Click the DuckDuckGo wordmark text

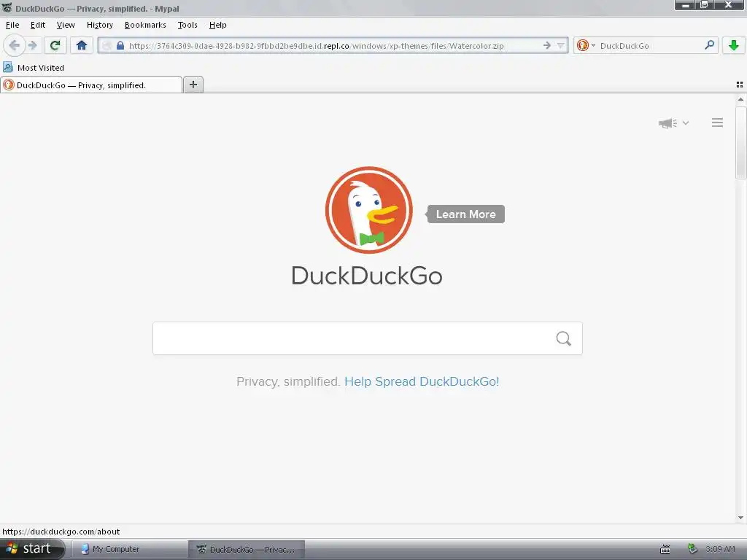point(367,276)
